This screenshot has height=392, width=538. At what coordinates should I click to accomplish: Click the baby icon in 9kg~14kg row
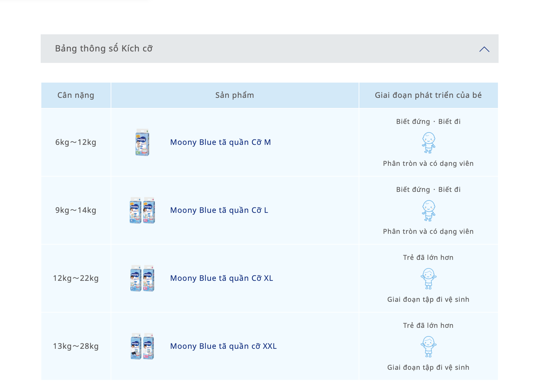(428, 211)
